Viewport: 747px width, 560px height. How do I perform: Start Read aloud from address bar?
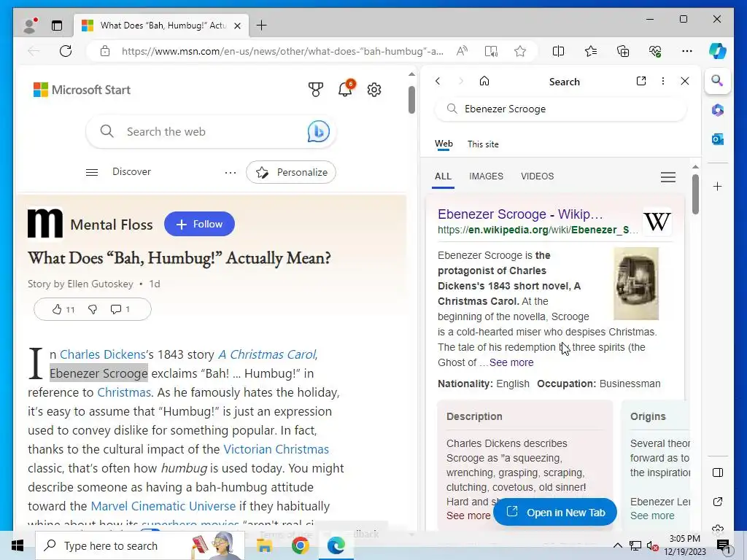[x=462, y=51]
